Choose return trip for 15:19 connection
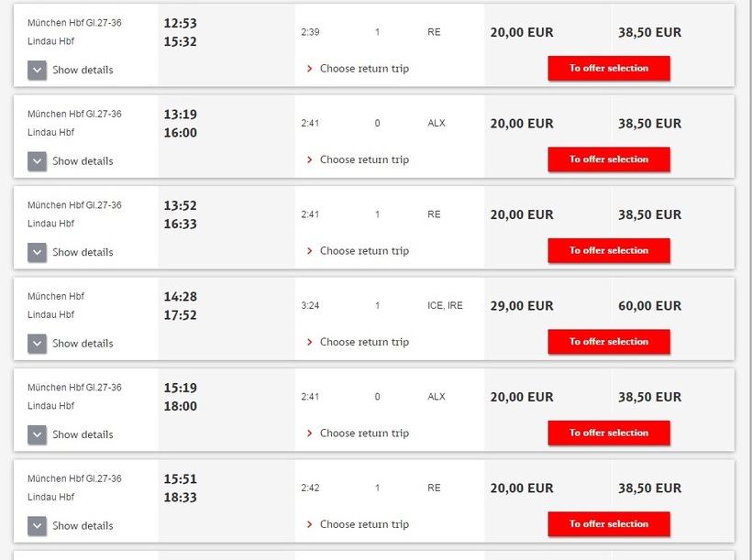 tap(363, 434)
